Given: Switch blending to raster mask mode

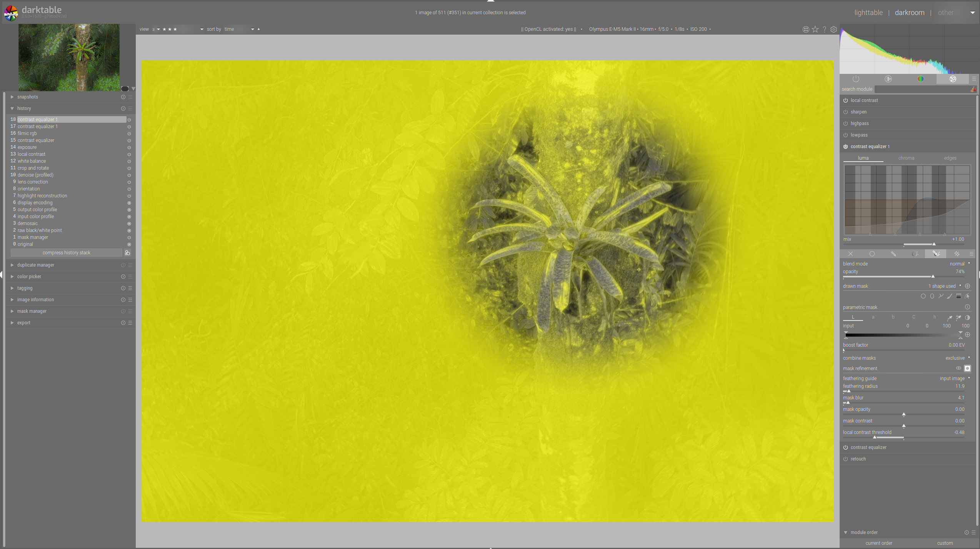Looking at the screenshot, I should tap(957, 254).
